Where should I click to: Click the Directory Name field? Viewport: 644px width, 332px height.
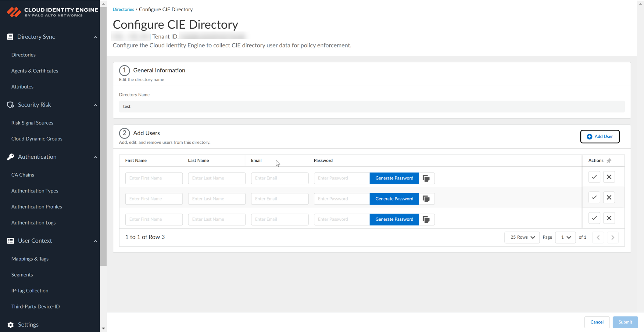point(372,106)
